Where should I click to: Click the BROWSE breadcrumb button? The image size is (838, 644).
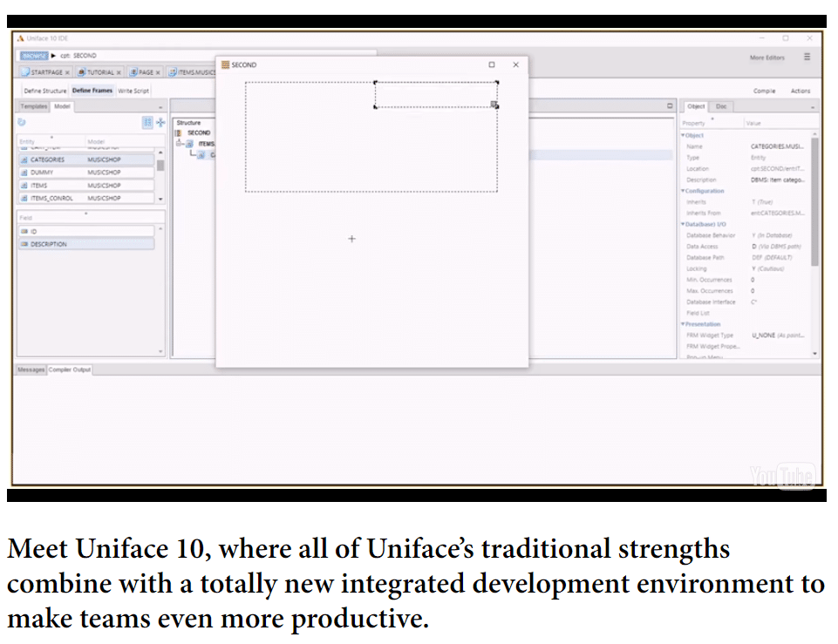pos(34,56)
